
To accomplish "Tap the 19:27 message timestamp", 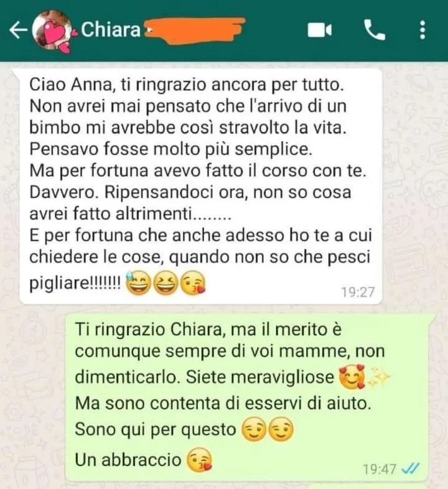I will point(358,292).
